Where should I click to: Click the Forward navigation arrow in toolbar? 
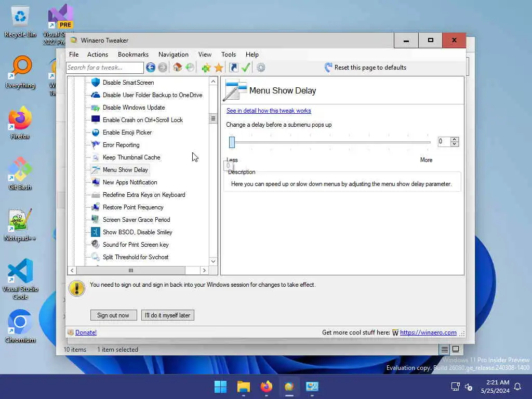(x=163, y=68)
